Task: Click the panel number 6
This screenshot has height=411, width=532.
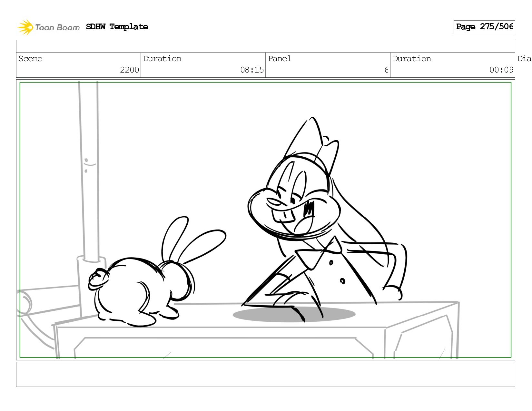Action: (386, 70)
